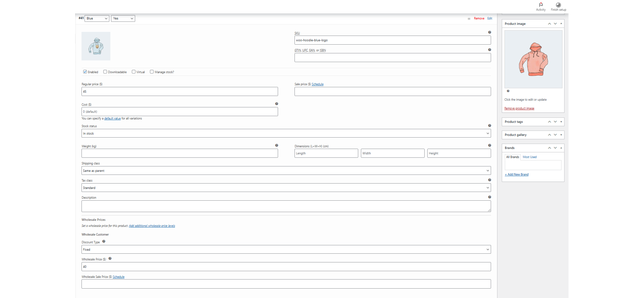Click the Regular price input field

pyautogui.click(x=180, y=92)
